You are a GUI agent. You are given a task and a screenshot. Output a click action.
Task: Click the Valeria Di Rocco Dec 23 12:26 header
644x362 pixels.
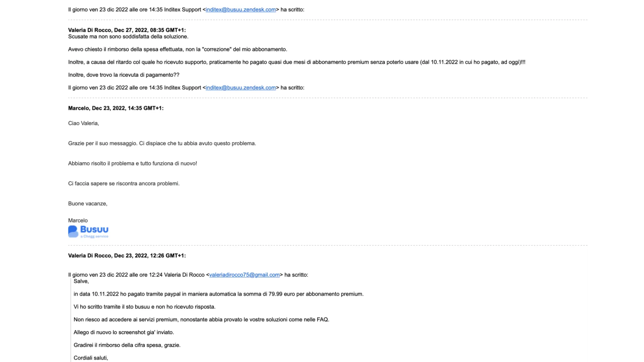[x=127, y=256]
